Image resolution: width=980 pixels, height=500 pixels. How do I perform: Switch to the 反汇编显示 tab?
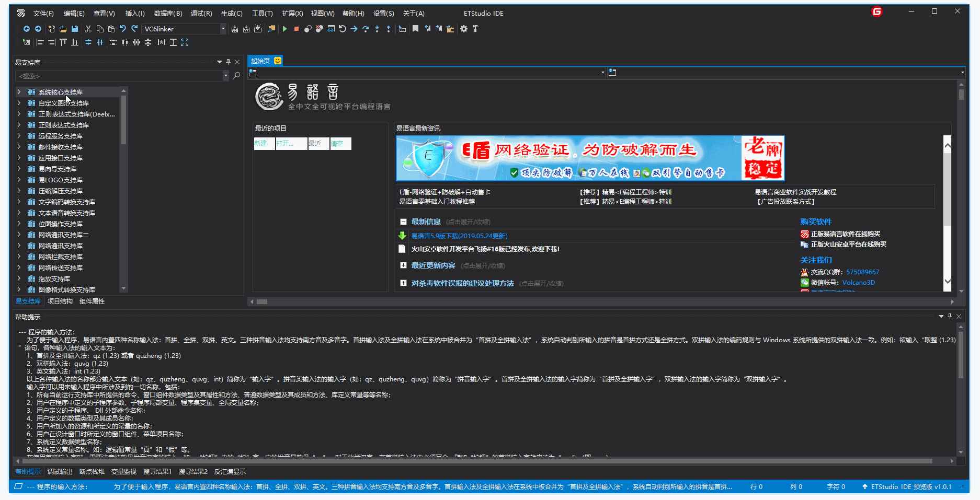(x=230, y=471)
